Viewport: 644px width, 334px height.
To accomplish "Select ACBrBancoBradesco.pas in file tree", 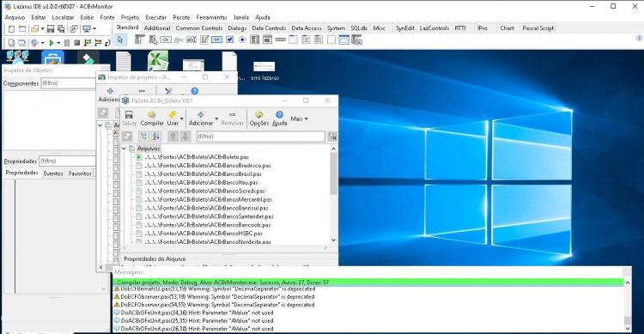I will point(208,165).
